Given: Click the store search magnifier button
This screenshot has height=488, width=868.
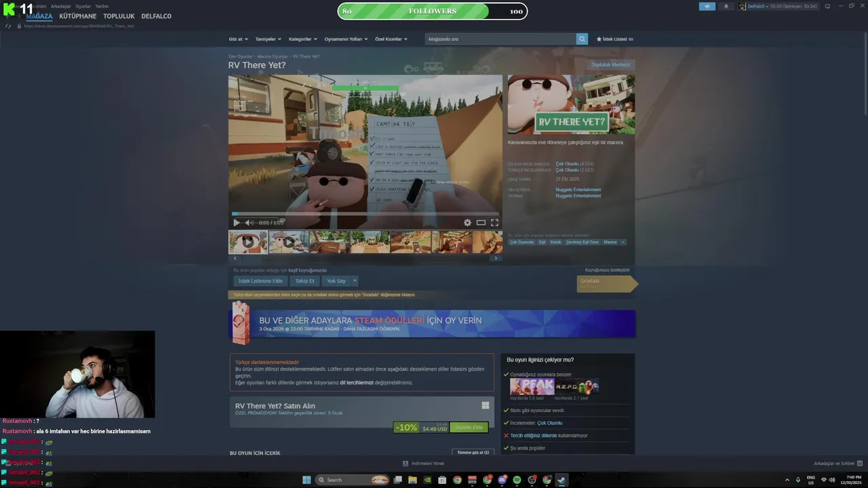Looking at the screenshot, I should coord(582,39).
